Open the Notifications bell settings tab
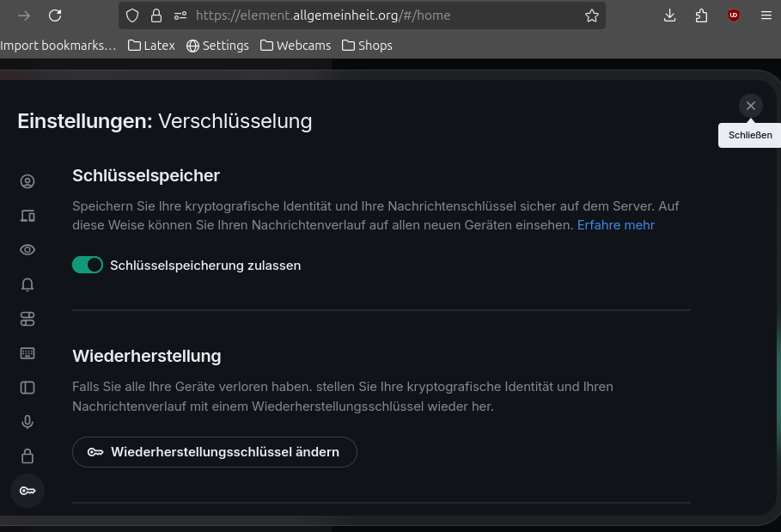 27,284
